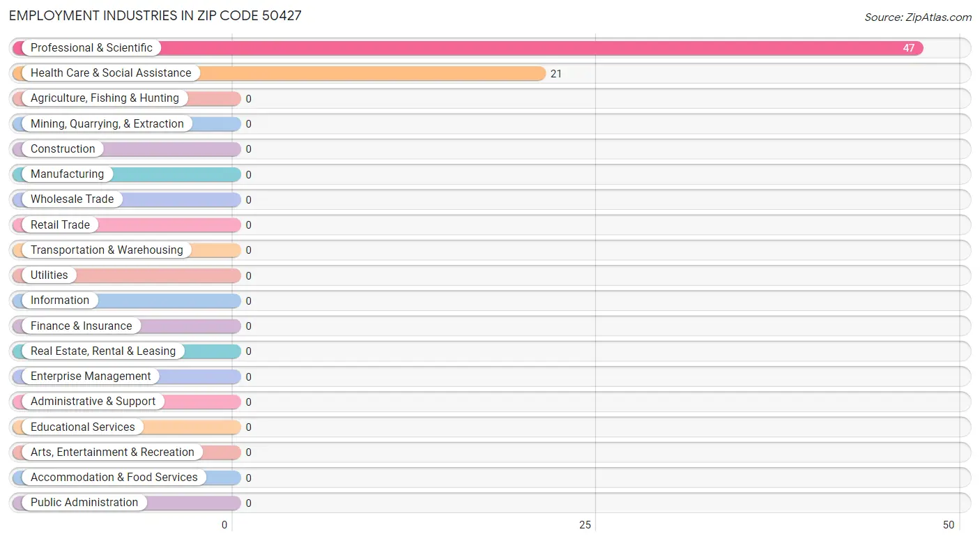The image size is (980, 541).
Task: Select the Enterprise Management label
Action: 91,376
